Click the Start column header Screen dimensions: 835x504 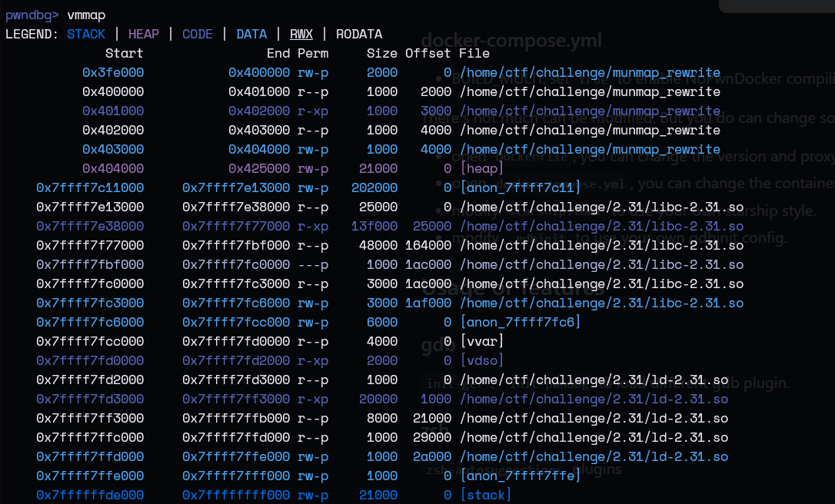[124, 53]
